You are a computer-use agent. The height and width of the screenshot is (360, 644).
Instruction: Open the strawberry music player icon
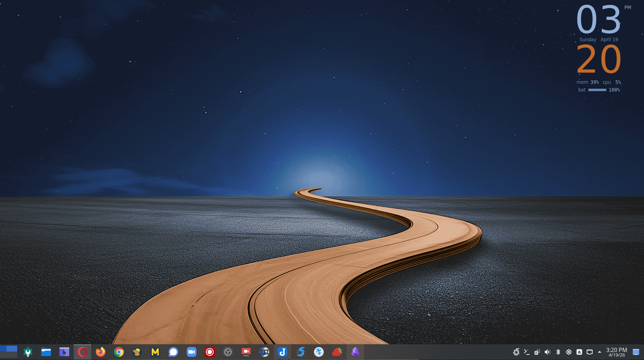pos(337,352)
